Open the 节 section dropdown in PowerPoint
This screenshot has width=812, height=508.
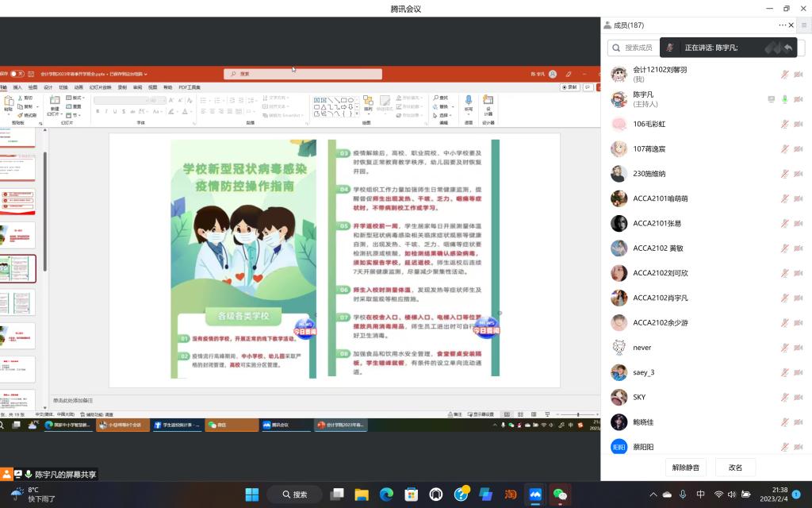point(74,115)
